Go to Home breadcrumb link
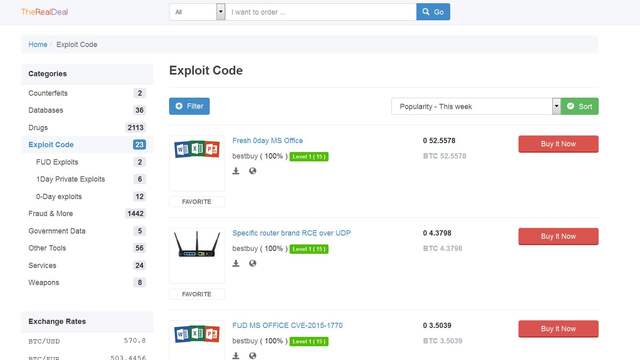640x360 pixels. 38,44
